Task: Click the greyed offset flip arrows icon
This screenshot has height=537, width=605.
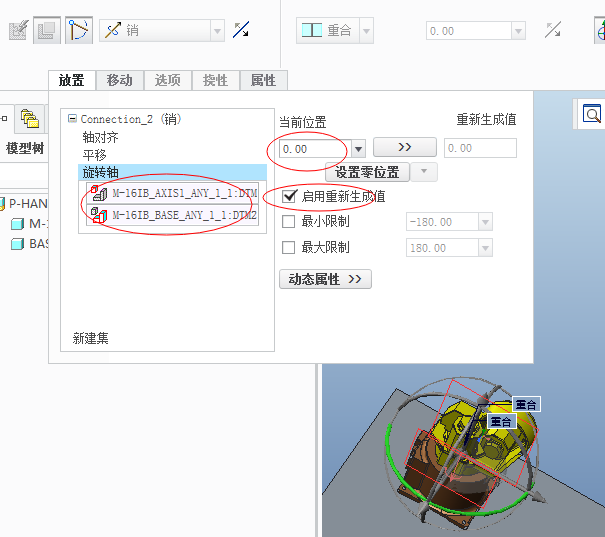Action: click(553, 30)
